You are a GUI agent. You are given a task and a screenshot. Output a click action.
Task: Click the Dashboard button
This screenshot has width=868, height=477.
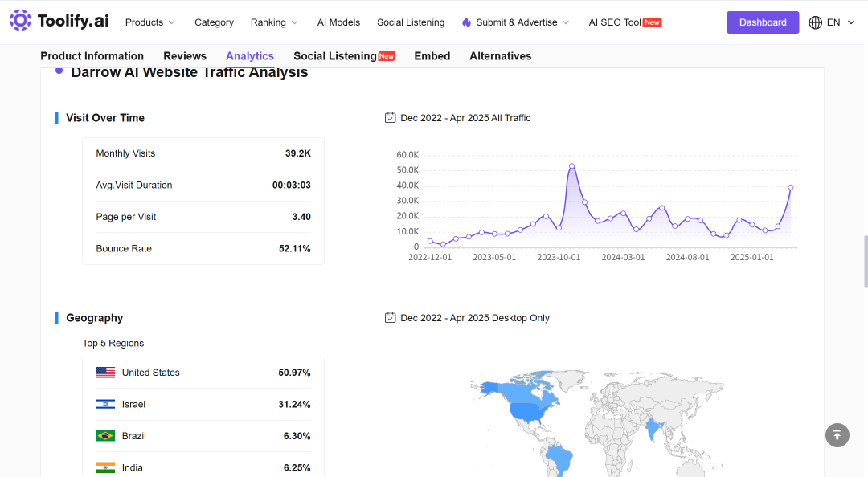763,22
